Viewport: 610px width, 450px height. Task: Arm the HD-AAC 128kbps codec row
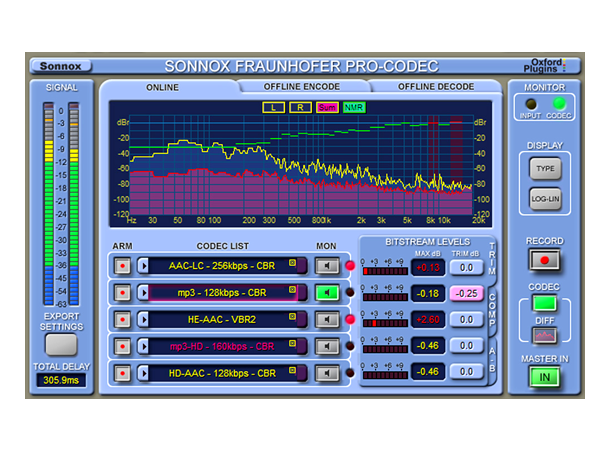[122, 373]
